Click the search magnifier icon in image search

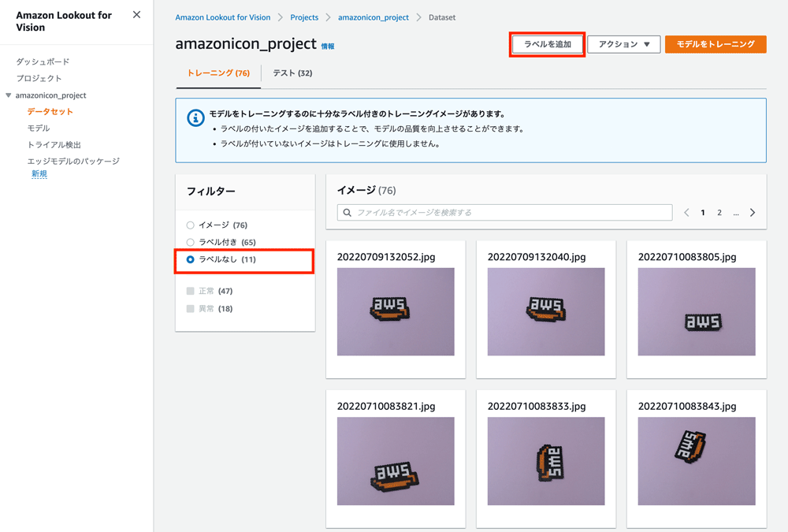click(348, 213)
